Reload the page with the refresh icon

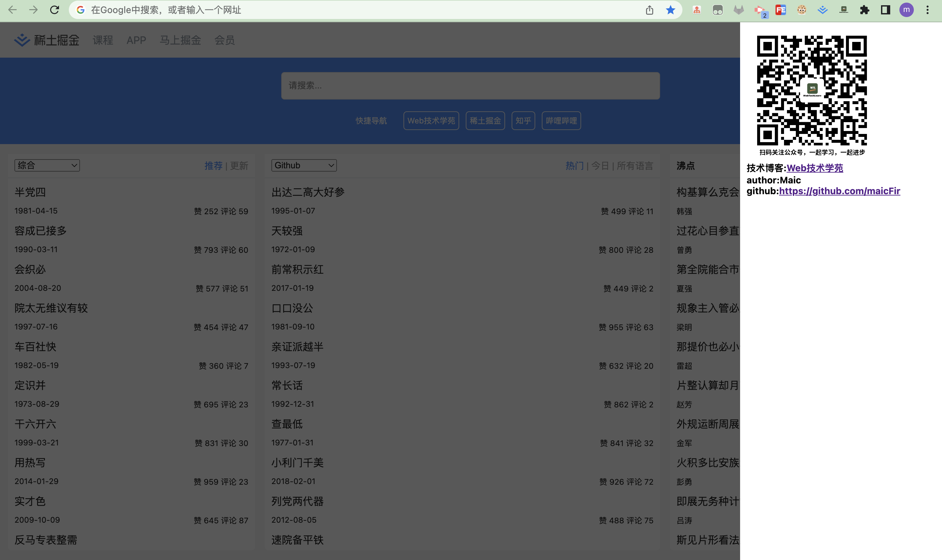[x=54, y=10]
